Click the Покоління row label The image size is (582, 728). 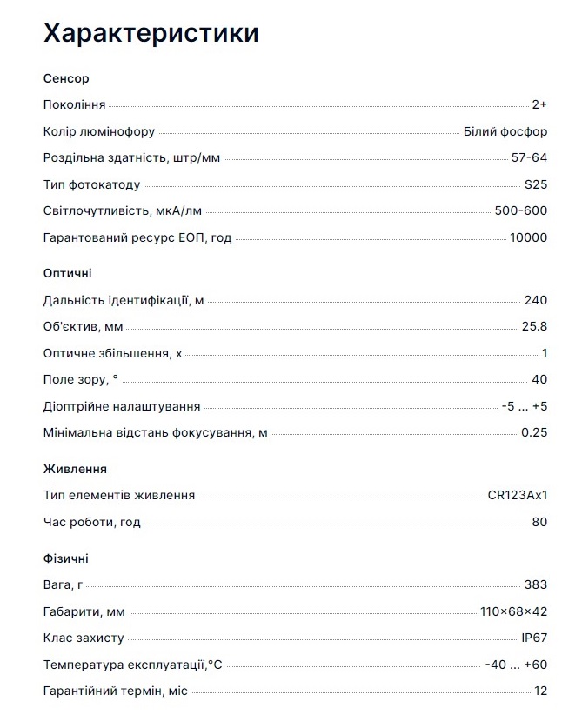pos(74,105)
